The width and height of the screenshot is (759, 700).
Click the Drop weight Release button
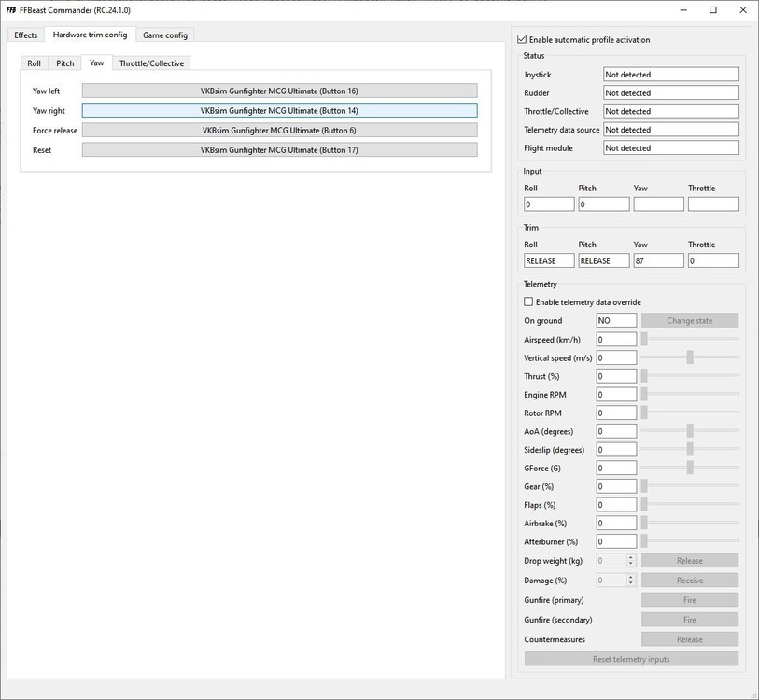coord(690,561)
